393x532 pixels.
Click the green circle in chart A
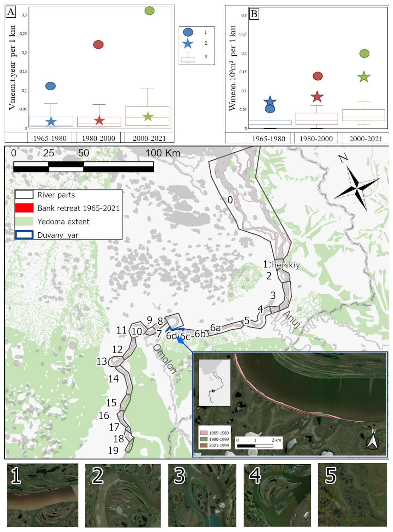(x=149, y=11)
